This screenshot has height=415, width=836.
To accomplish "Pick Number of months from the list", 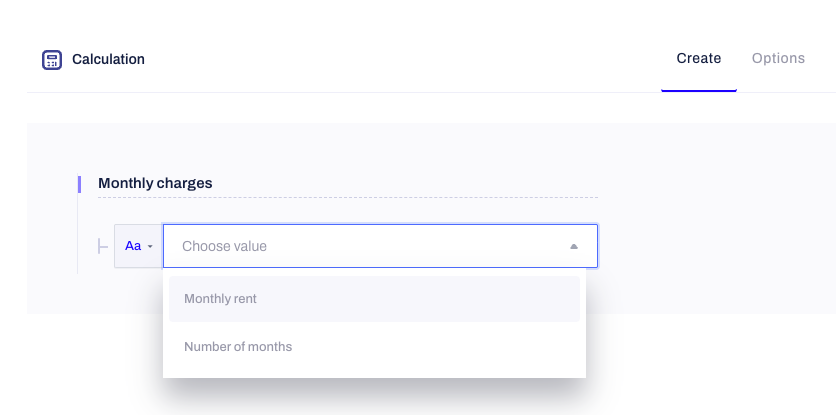I will click(x=374, y=347).
